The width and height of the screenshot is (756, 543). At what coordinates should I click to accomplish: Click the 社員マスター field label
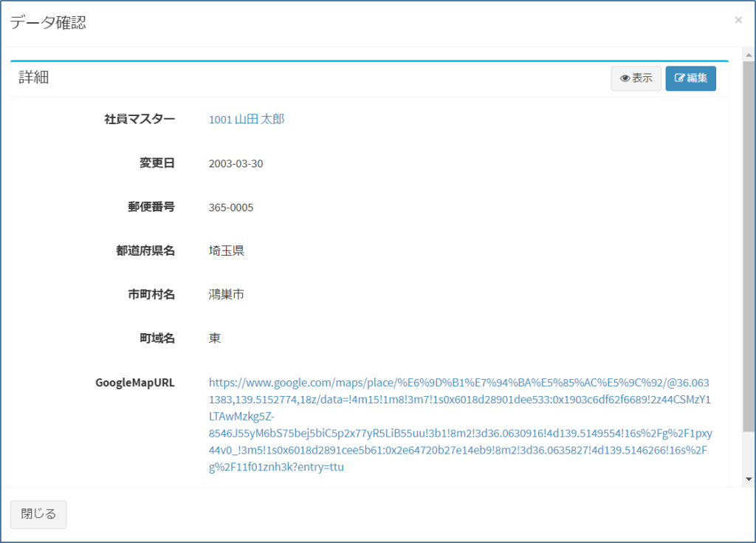pyautogui.click(x=140, y=119)
